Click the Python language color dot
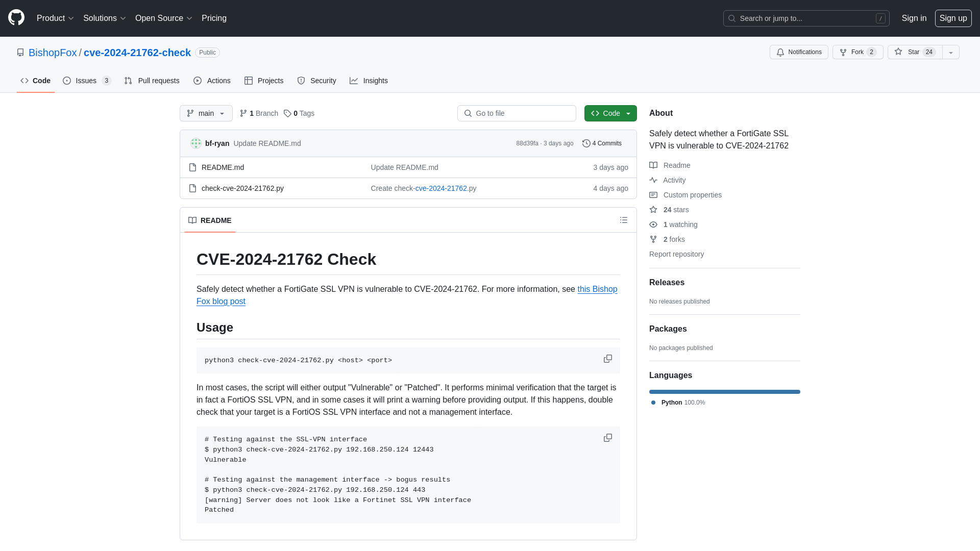Viewport: 980px width, 551px height. pos(653,403)
